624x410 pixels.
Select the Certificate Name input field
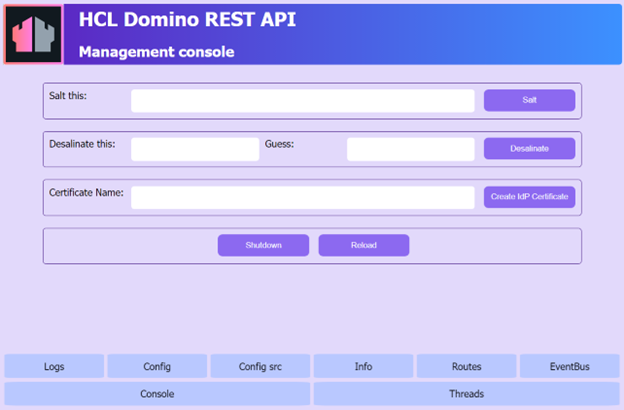302,197
